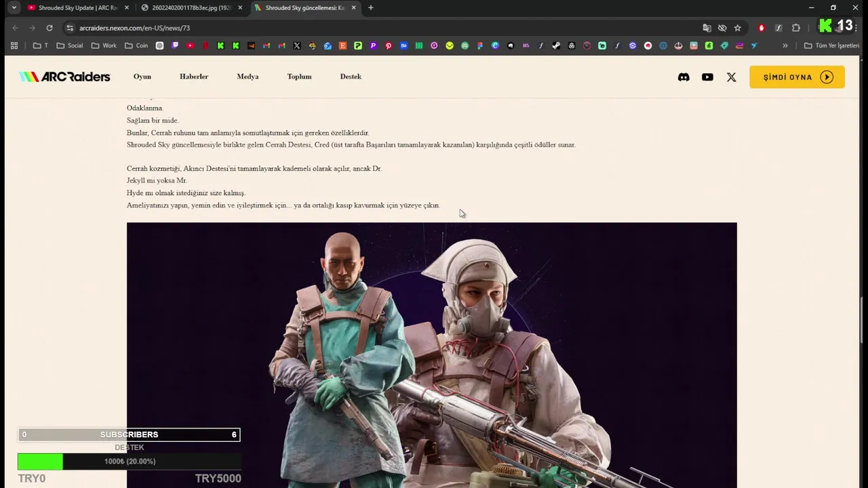Click the Cerrah characters artwork image
The height and width of the screenshot is (488, 868).
click(x=431, y=355)
